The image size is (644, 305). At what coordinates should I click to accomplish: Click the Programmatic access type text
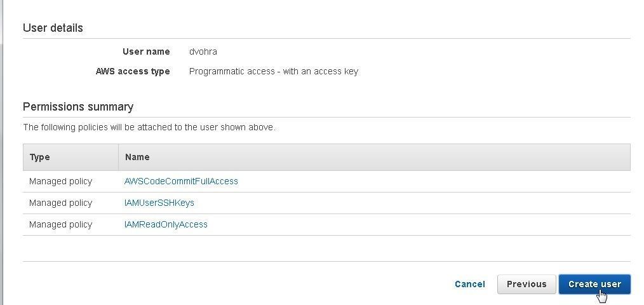(274, 72)
